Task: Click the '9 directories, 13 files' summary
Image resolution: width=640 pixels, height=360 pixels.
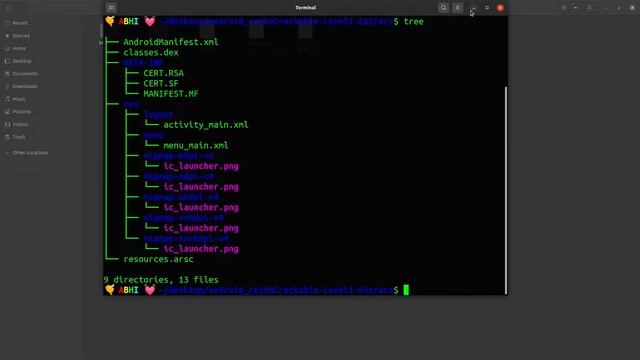Action: pos(161,280)
